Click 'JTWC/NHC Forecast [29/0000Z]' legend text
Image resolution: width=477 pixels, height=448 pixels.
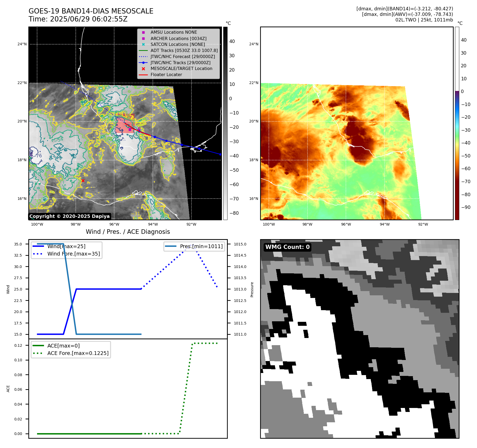(183, 56)
